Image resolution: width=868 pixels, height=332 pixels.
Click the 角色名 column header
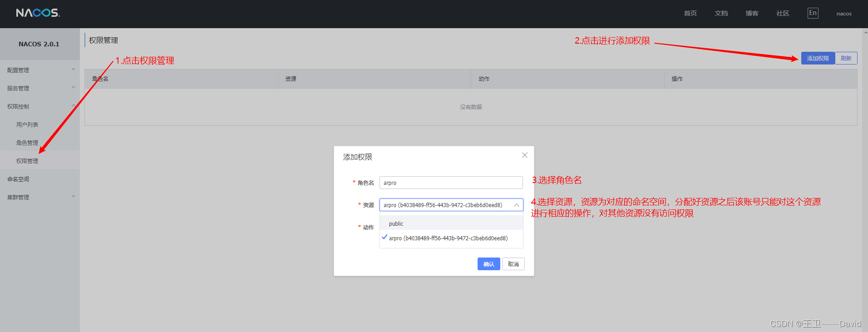tap(181, 79)
